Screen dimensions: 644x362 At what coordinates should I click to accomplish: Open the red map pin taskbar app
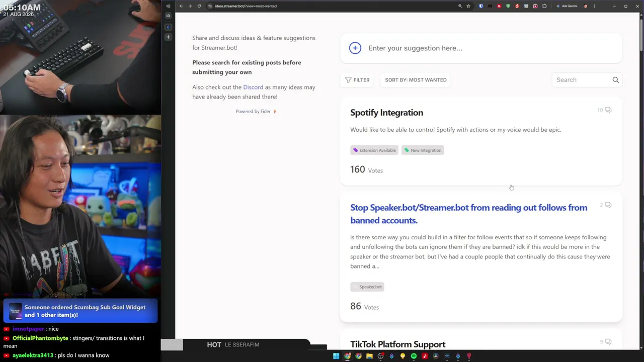pyautogui.click(x=469, y=356)
